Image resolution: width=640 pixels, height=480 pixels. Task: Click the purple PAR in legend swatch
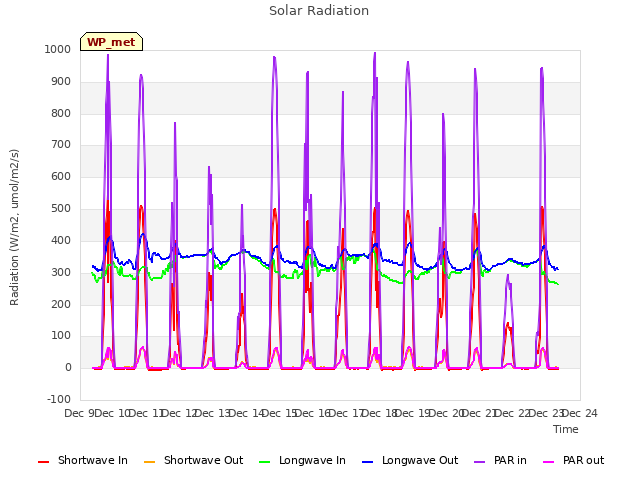(479, 462)
